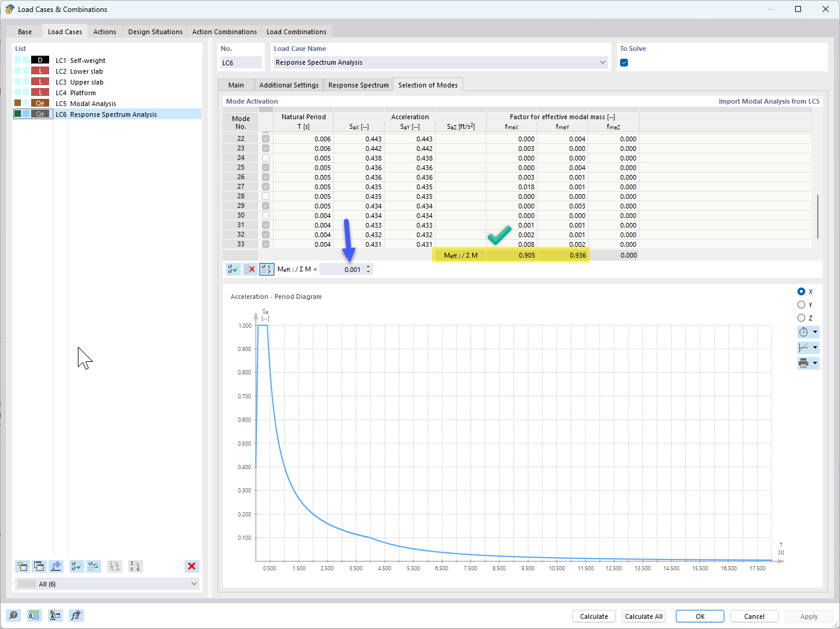This screenshot has height=629, width=840.
Task: Click the red X delete load case icon
Action: pyautogui.click(x=192, y=566)
